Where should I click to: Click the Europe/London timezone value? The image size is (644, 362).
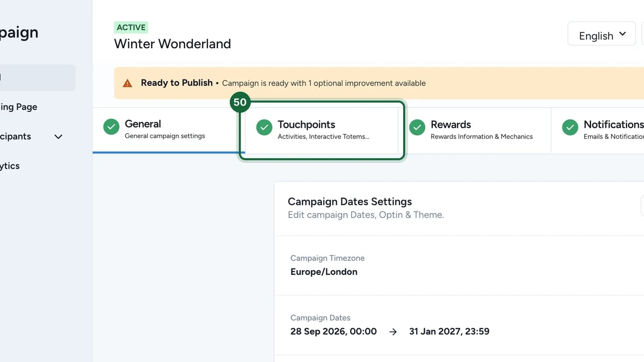(x=324, y=272)
